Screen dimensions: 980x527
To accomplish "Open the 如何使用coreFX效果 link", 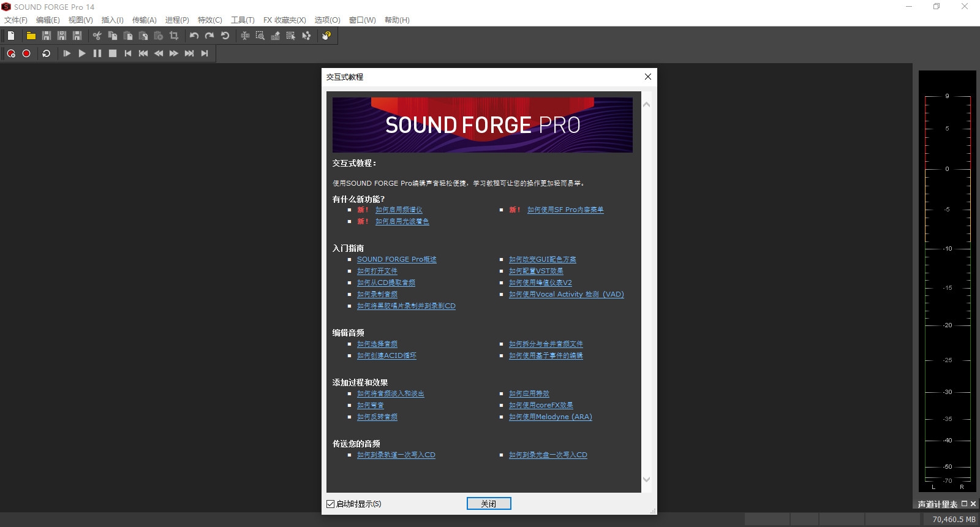I will coord(541,405).
